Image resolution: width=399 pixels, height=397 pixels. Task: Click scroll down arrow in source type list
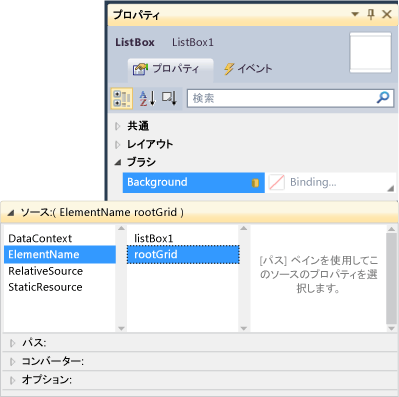121,328
